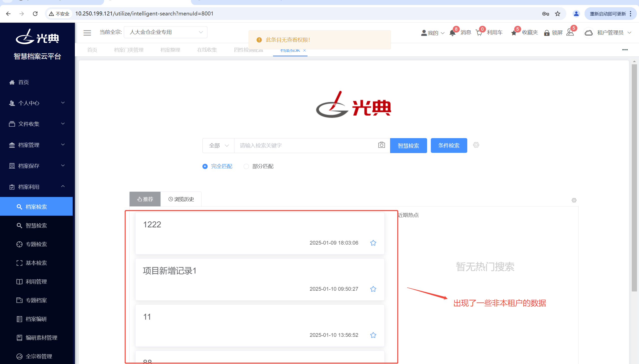Favorite the 项目新增记录1 record star
This screenshot has width=639, height=364.
pos(373,289)
